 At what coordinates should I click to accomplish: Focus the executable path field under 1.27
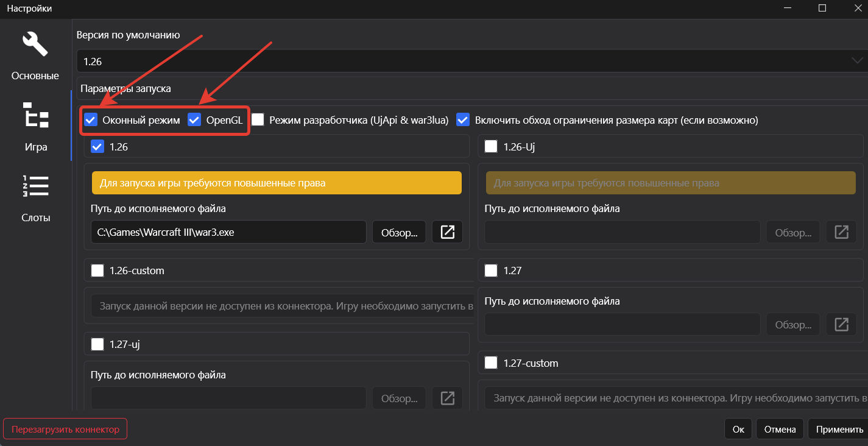623,325
